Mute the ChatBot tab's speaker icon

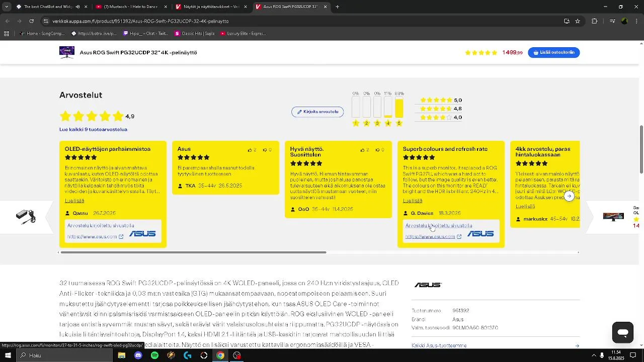click(x=77, y=7)
